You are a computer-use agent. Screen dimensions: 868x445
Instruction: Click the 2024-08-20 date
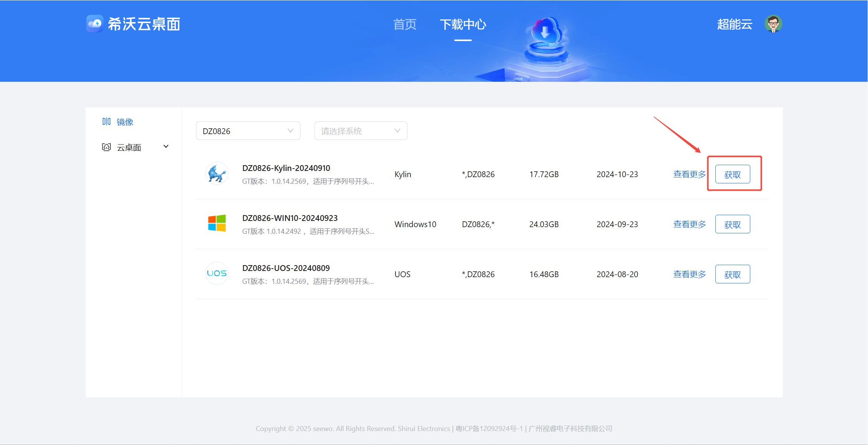tap(617, 274)
